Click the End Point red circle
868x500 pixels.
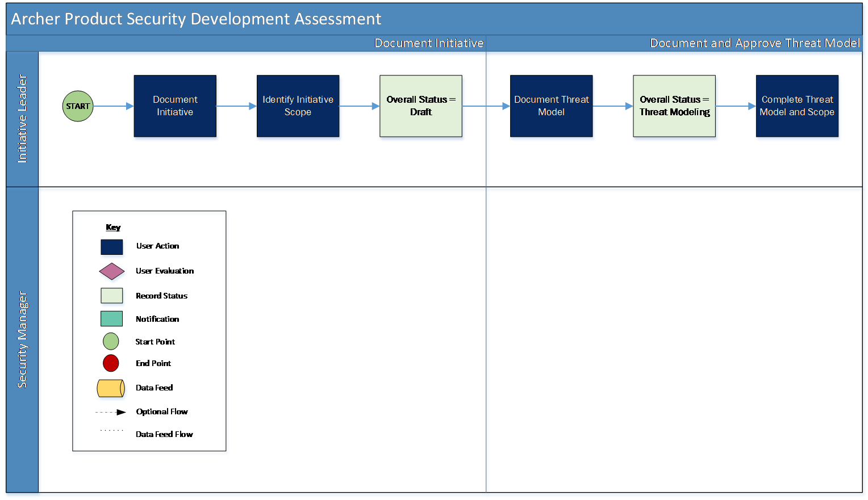click(x=111, y=363)
